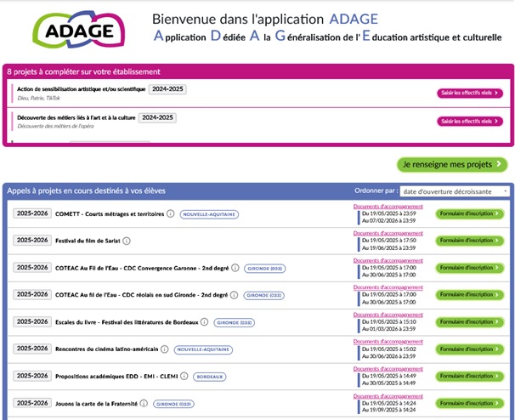
Task: Open Documents d'accompagnement for Jouons la carte
Action: pos(388,396)
